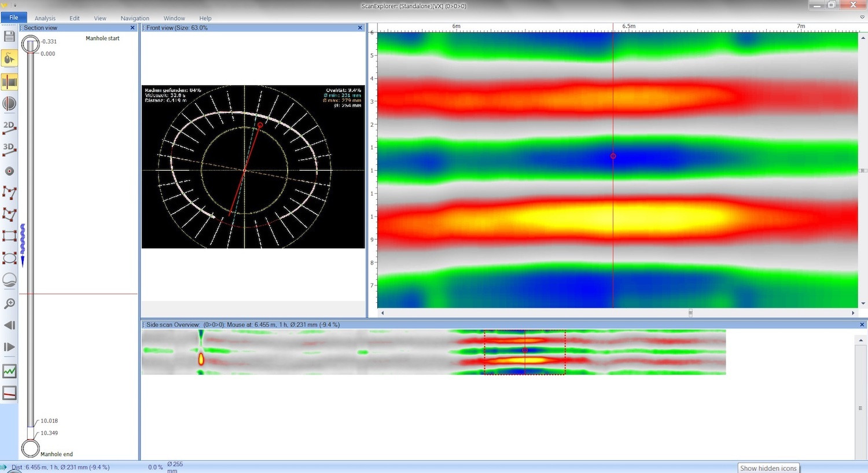
Task: Open the File menu
Action: point(13,18)
